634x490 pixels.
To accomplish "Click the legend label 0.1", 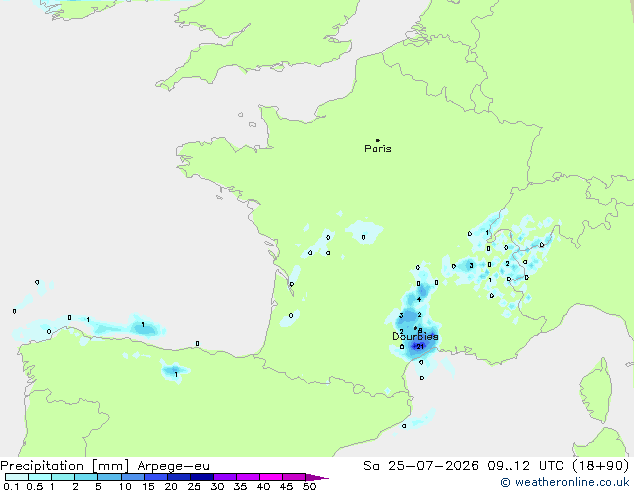I will [x=11, y=486].
